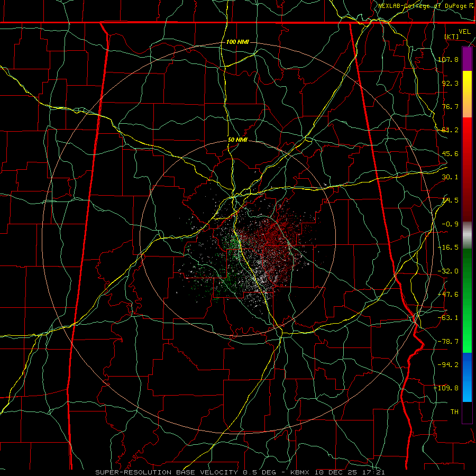Pick the black TH segment of the color bar
This screenshot has width=476, height=476.
point(467,412)
